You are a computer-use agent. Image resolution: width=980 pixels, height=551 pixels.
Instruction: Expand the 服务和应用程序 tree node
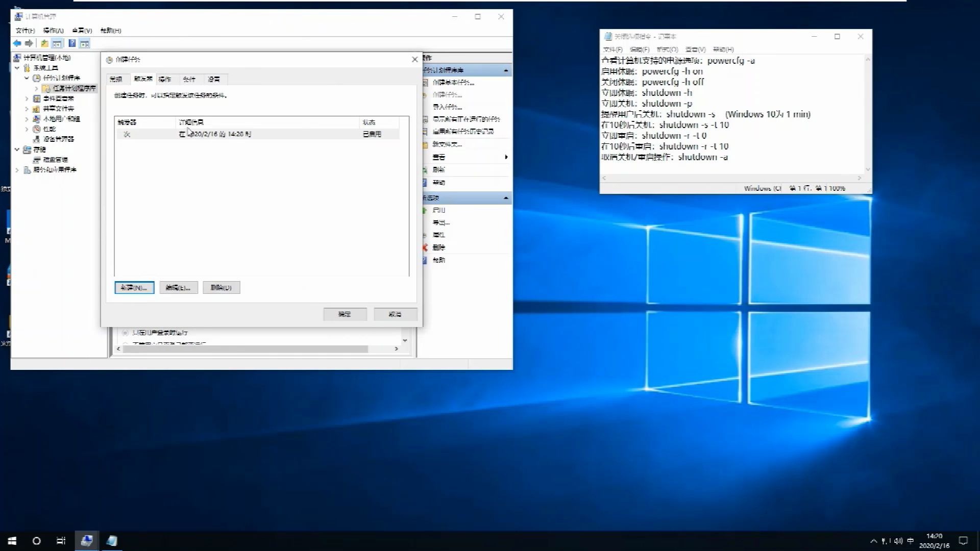pos(17,170)
